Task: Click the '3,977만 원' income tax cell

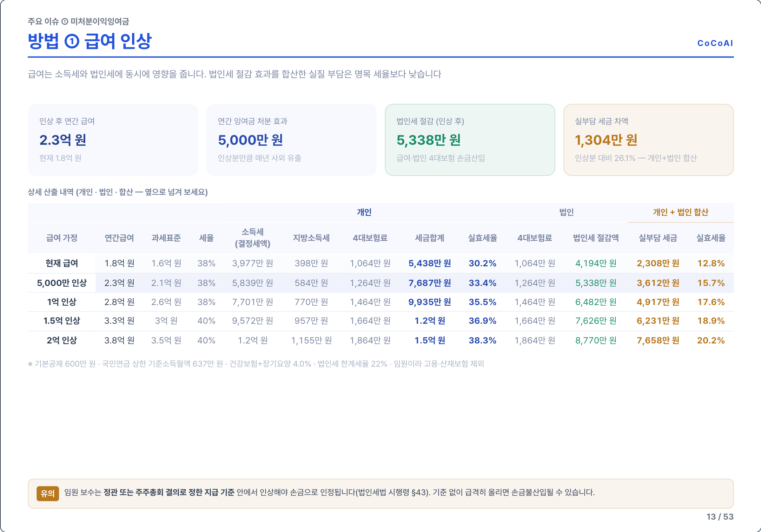Action: tap(253, 263)
